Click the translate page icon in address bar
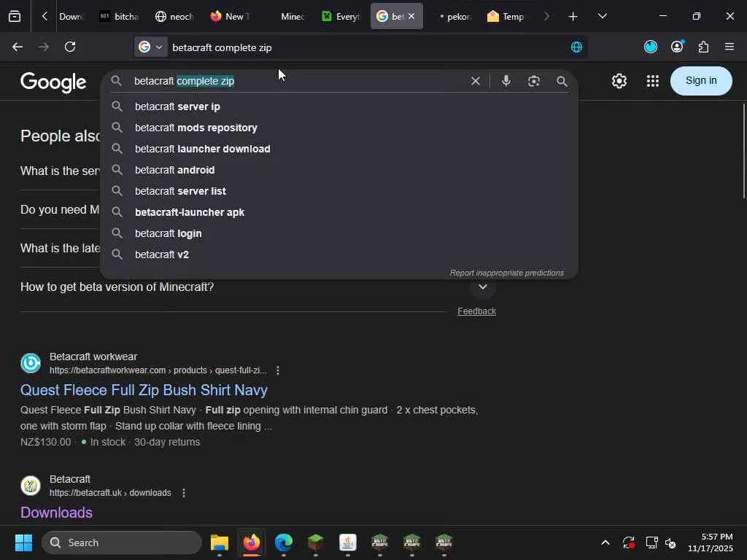Image resolution: width=747 pixels, height=560 pixels. [576, 47]
